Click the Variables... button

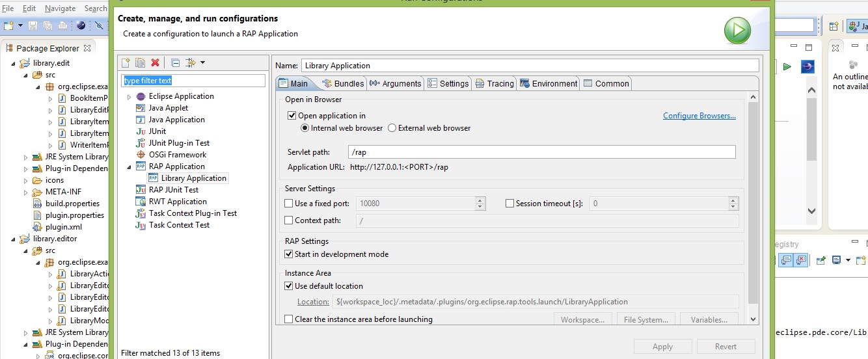click(x=709, y=319)
